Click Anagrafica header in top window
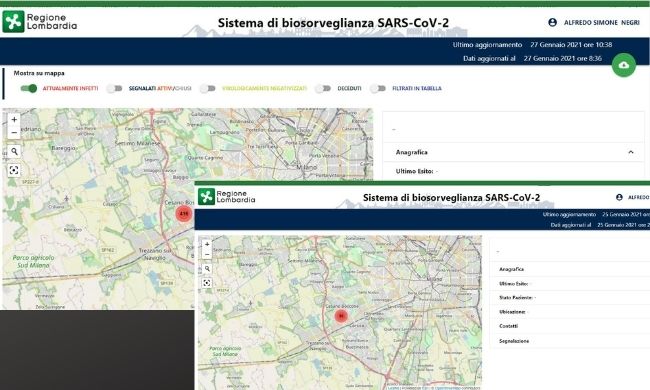The height and width of the screenshot is (390, 650). pos(513,152)
